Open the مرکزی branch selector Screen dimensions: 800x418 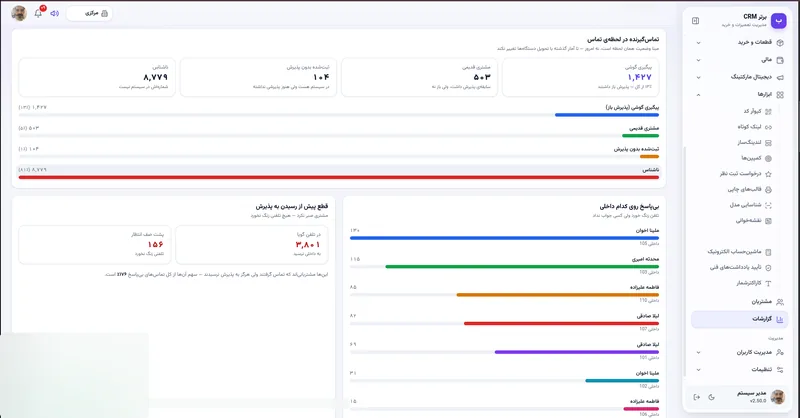click(x=89, y=13)
